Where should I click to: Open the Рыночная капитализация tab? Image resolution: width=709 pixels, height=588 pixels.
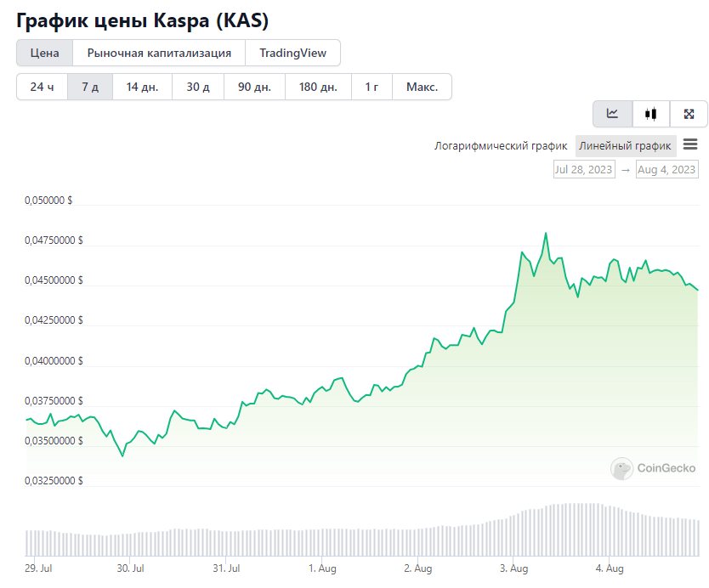[x=159, y=53]
